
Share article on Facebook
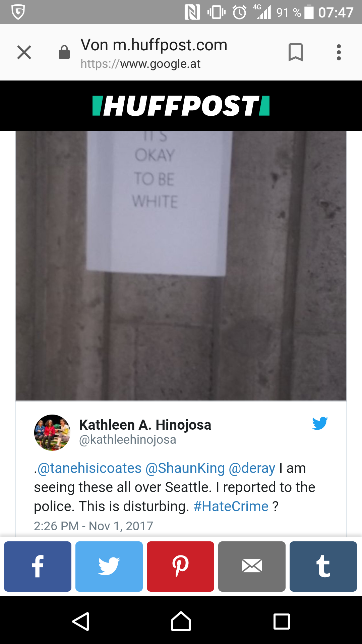click(x=38, y=567)
